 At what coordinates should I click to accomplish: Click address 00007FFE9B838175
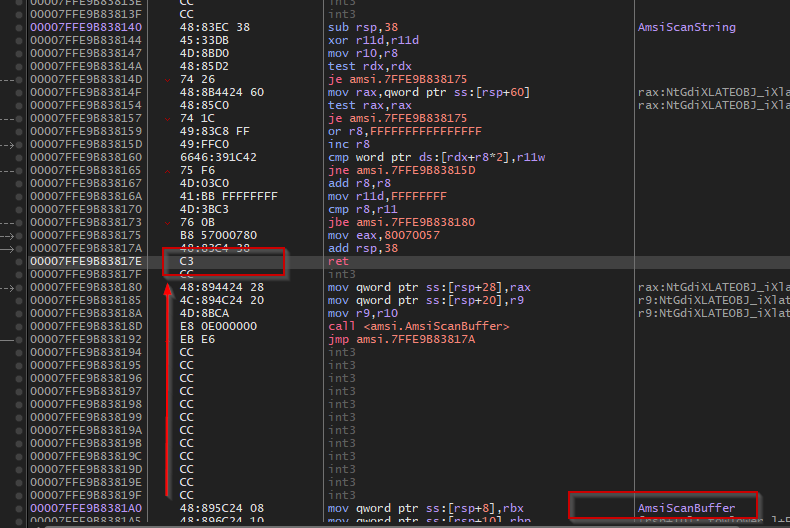(86, 235)
